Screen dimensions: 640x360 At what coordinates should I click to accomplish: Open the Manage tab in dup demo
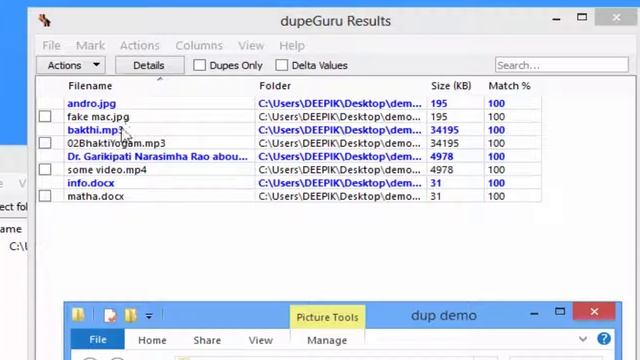click(x=327, y=340)
